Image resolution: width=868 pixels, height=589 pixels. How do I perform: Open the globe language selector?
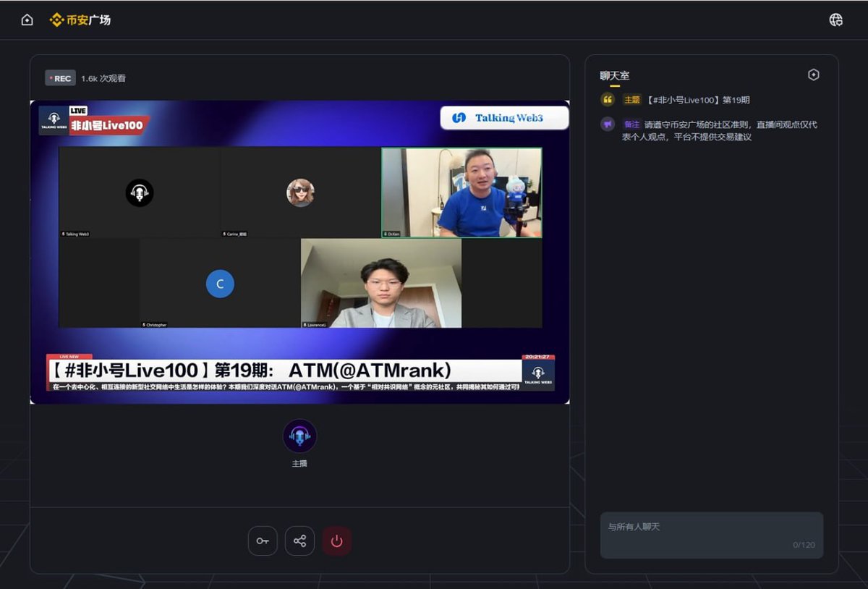pyautogui.click(x=835, y=20)
